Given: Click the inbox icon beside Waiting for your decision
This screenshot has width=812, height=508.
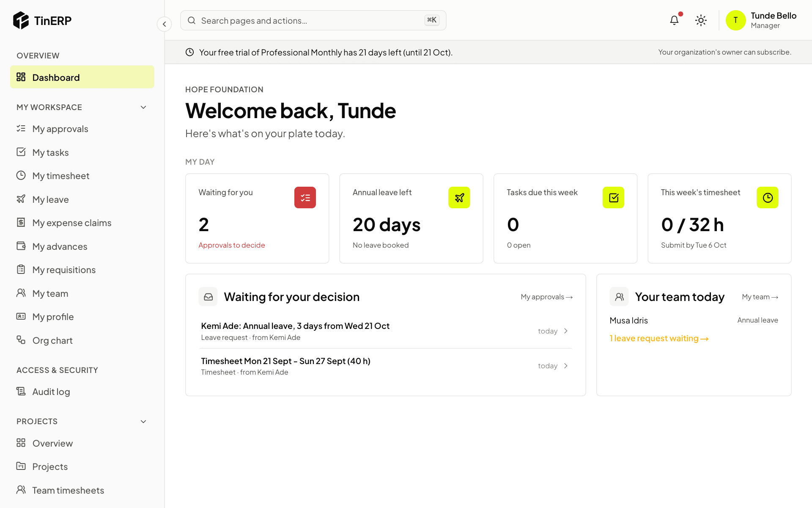Looking at the screenshot, I should click(x=208, y=297).
